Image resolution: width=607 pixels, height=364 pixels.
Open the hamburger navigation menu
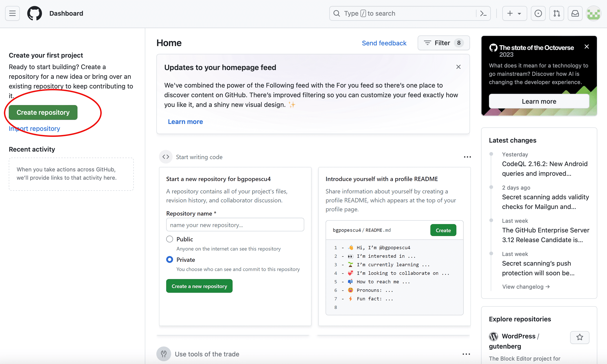(12, 13)
